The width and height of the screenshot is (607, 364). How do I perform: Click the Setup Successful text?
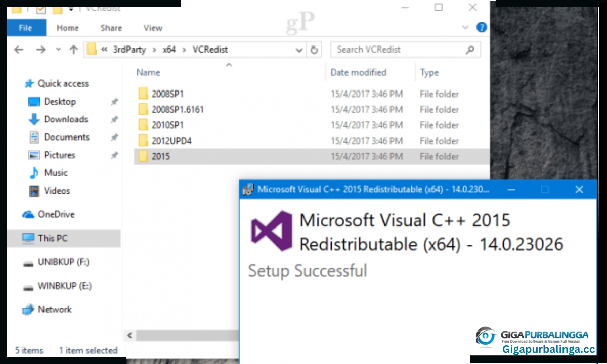(x=307, y=271)
